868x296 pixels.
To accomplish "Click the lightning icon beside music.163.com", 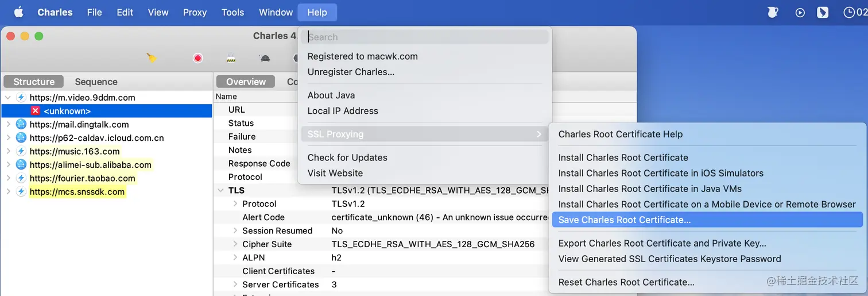I will [x=21, y=151].
